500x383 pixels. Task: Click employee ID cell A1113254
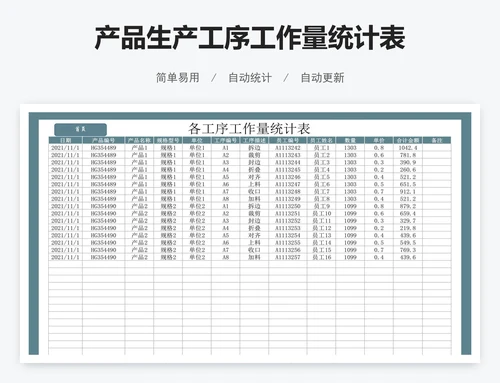coord(288,235)
